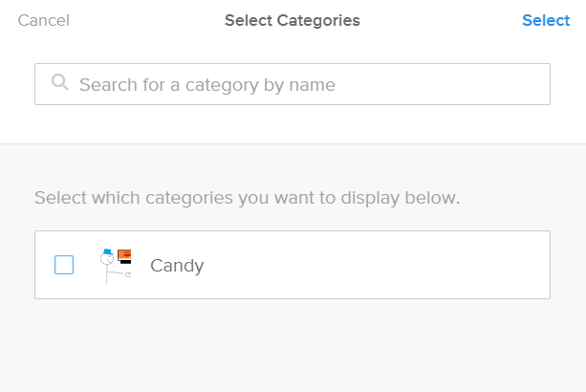This screenshot has height=392, width=586.
Task: Click the Select Categories dialog title
Action: click(293, 20)
